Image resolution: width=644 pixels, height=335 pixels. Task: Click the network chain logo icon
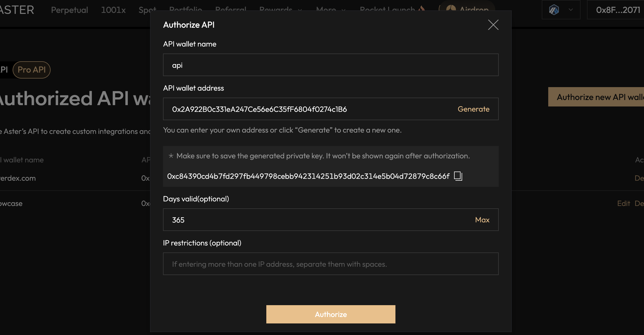tap(554, 10)
